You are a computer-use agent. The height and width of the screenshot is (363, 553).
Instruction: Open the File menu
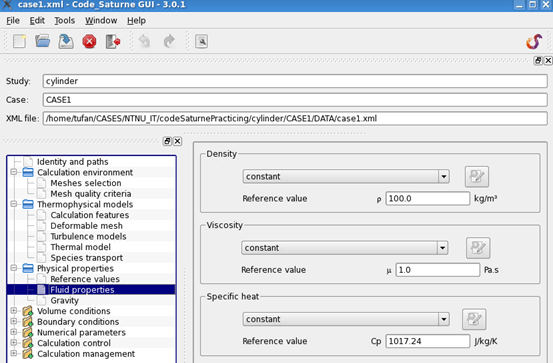pyautogui.click(x=13, y=20)
